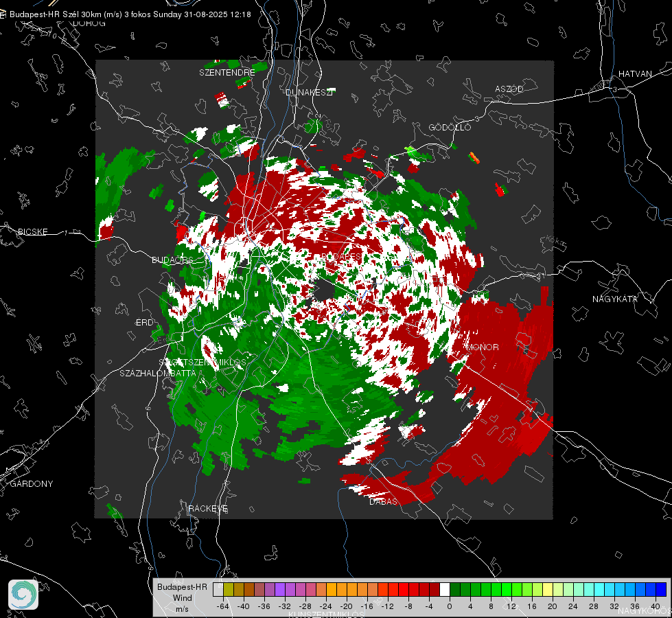Click the BUDAPEST map label
Image resolution: width=672 pixels, height=618 pixels.
(x=342, y=256)
